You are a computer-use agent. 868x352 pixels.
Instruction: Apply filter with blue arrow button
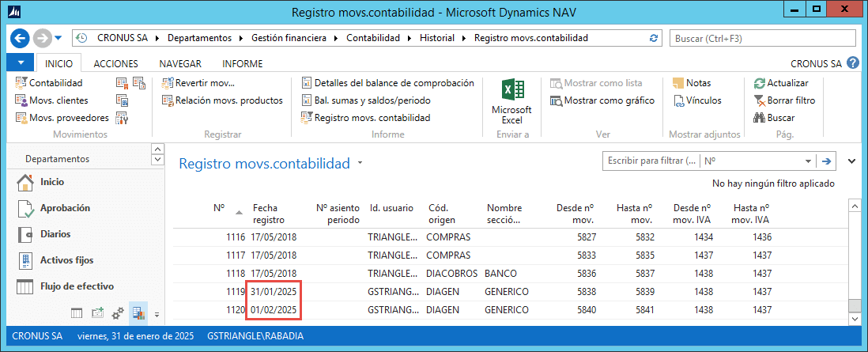tap(826, 161)
